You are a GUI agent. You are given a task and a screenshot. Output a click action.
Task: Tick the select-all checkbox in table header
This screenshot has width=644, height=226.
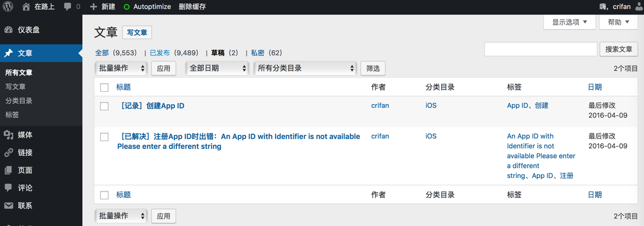pyautogui.click(x=104, y=87)
